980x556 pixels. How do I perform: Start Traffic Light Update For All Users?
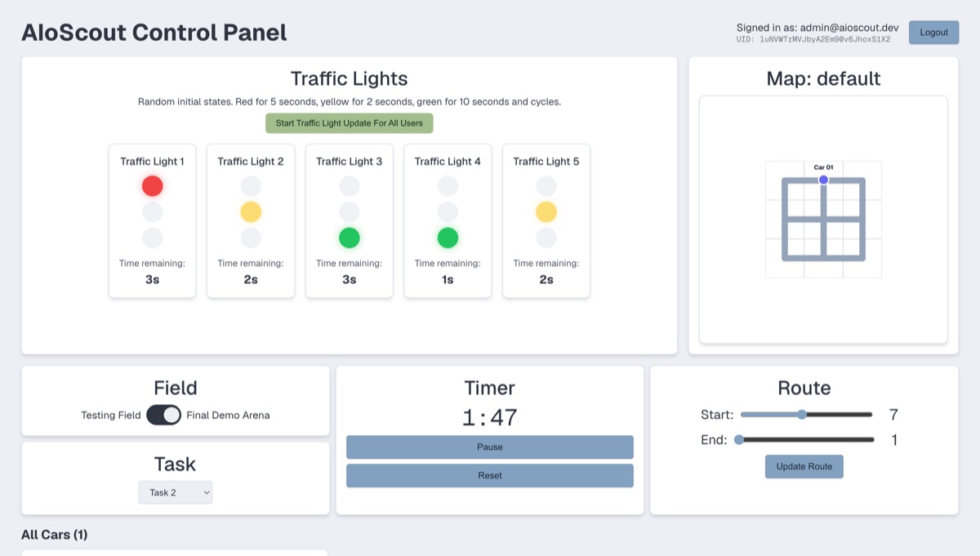pos(350,123)
